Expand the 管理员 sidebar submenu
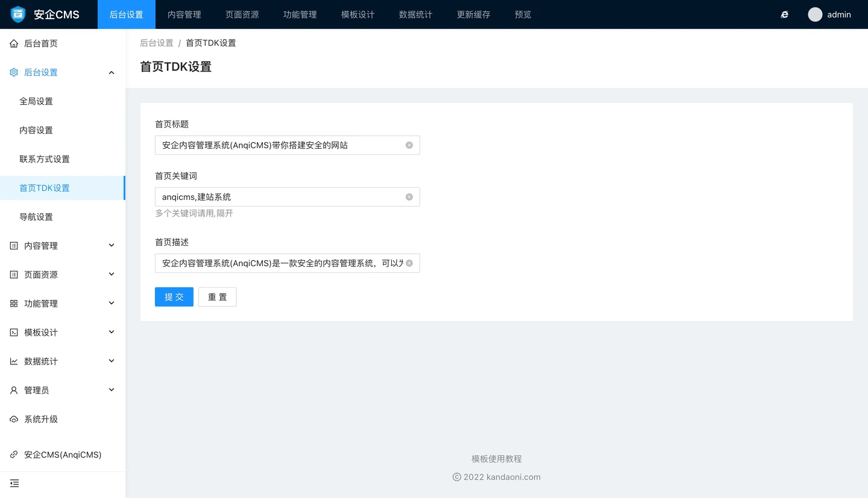The width and height of the screenshot is (868, 498). click(x=111, y=390)
